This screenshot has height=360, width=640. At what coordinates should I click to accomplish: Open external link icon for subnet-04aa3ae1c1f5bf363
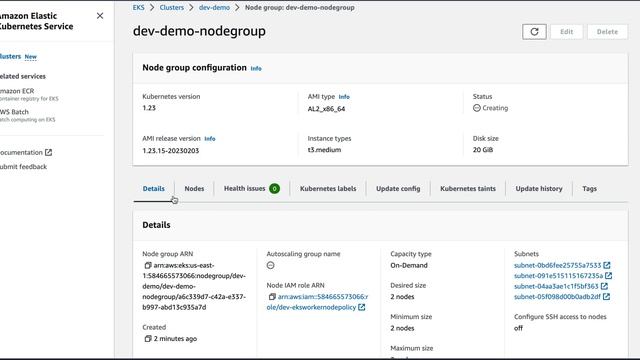pyautogui.click(x=604, y=286)
